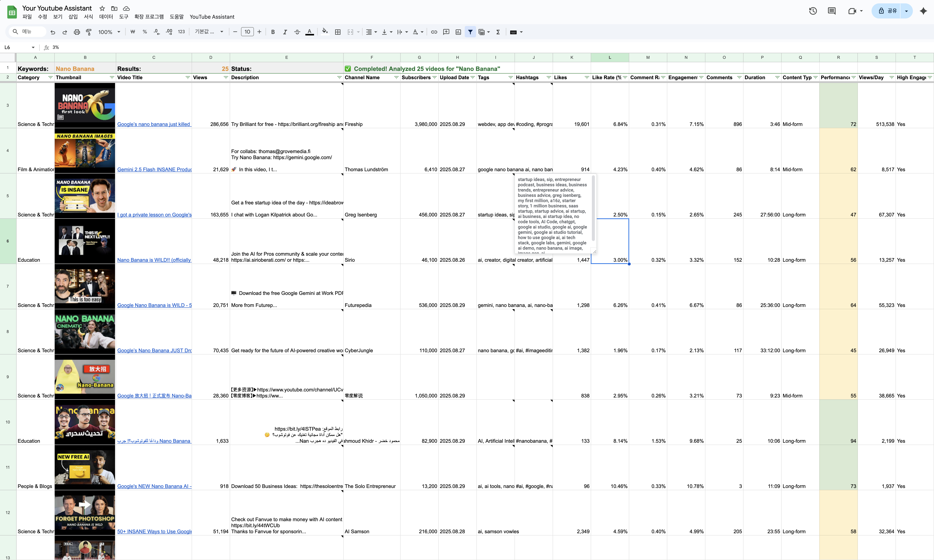Insert link using the link icon

click(434, 32)
